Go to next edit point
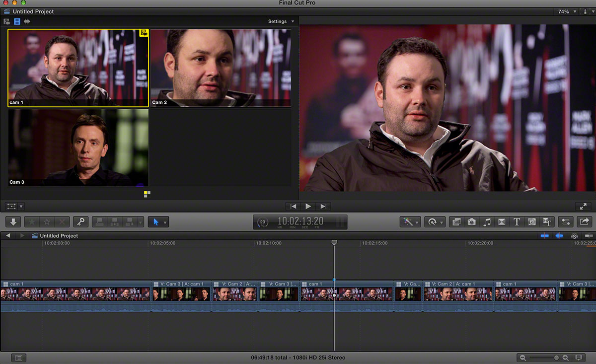 tap(323, 206)
